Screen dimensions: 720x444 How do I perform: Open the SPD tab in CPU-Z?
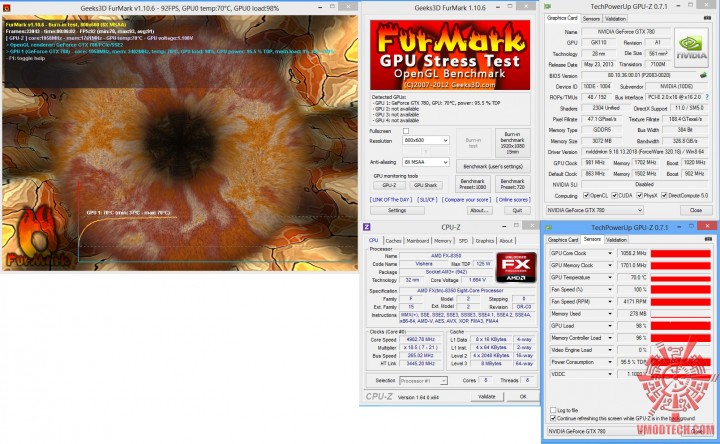(x=463, y=241)
